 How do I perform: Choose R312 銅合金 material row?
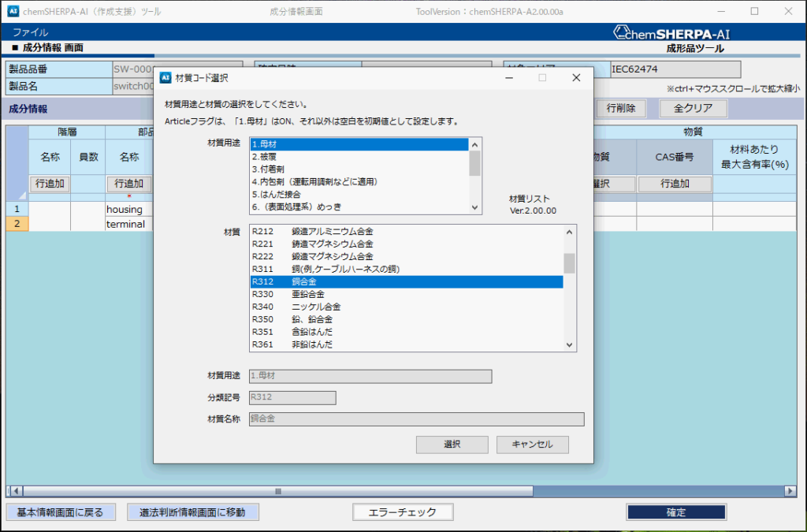point(407,281)
